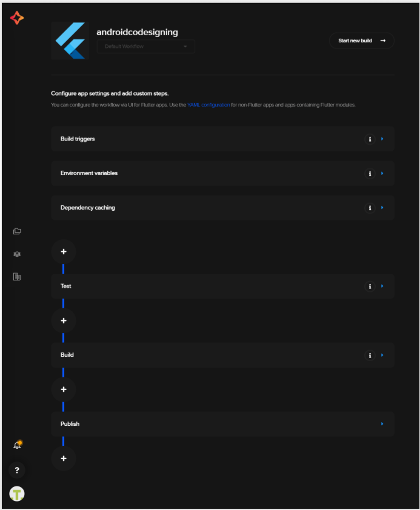This screenshot has width=420, height=510.
Task: Show info for Dependency caching
Action: tap(370, 208)
